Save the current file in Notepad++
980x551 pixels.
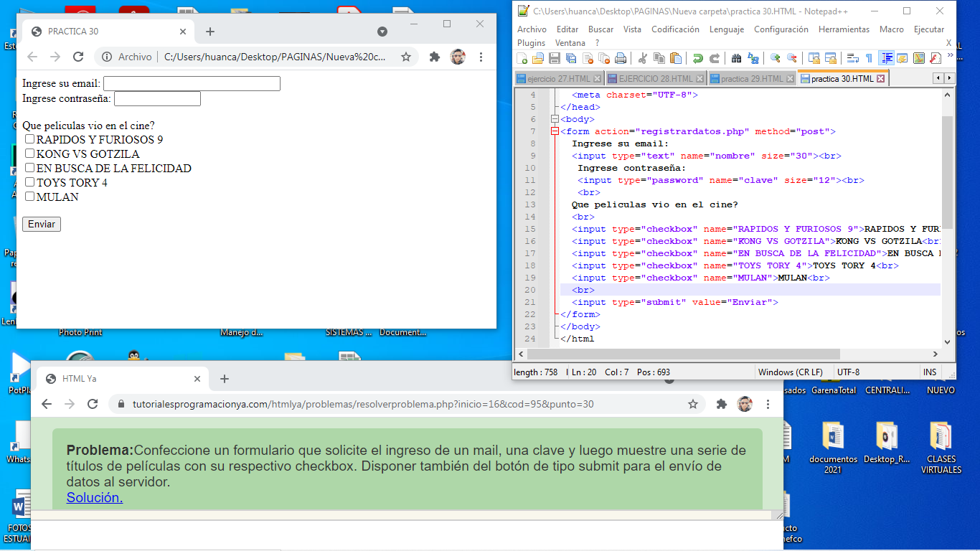pos(554,58)
